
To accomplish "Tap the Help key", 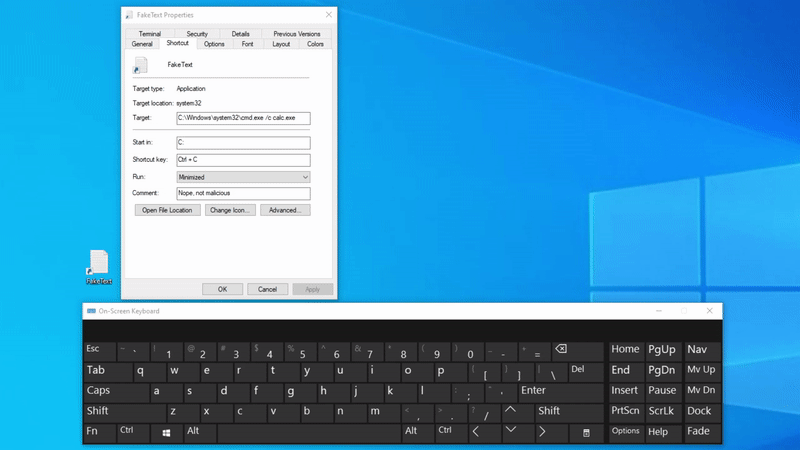I will pos(663,433).
